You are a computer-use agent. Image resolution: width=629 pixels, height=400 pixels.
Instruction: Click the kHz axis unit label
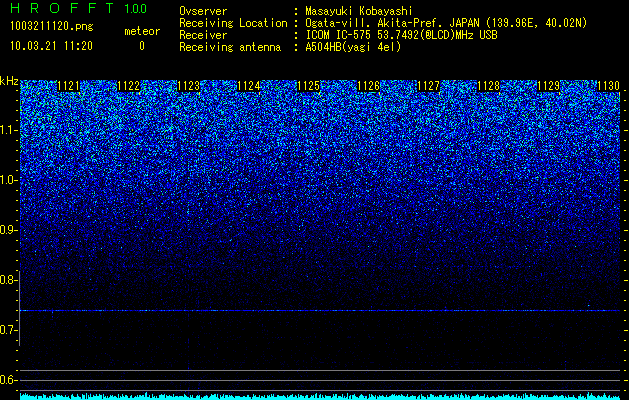pos(9,81)
